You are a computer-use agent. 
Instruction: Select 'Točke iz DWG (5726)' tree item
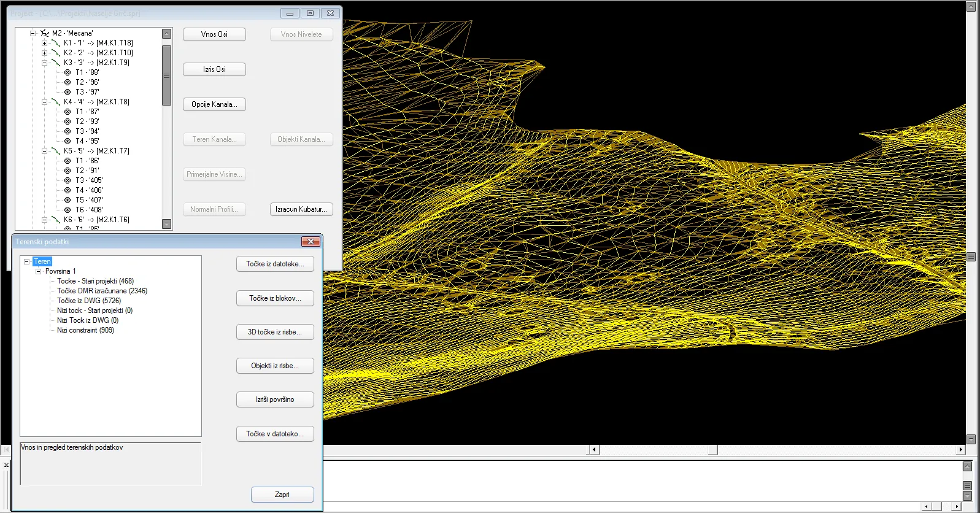click(x=89, y=301)
